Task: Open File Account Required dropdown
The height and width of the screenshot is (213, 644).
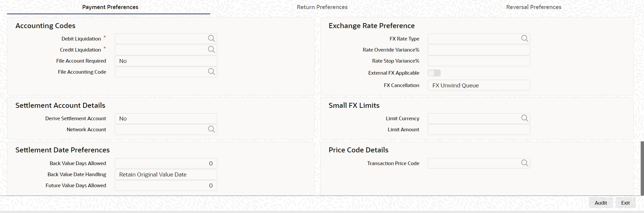Action: (166, 61)
